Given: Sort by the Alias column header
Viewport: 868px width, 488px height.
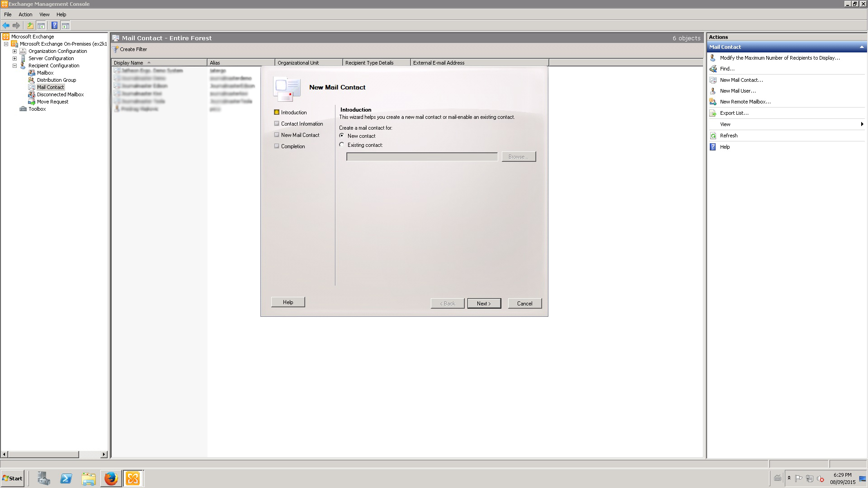Looking at the screenshot, I should pyautogui.click(x=241, y=63).
